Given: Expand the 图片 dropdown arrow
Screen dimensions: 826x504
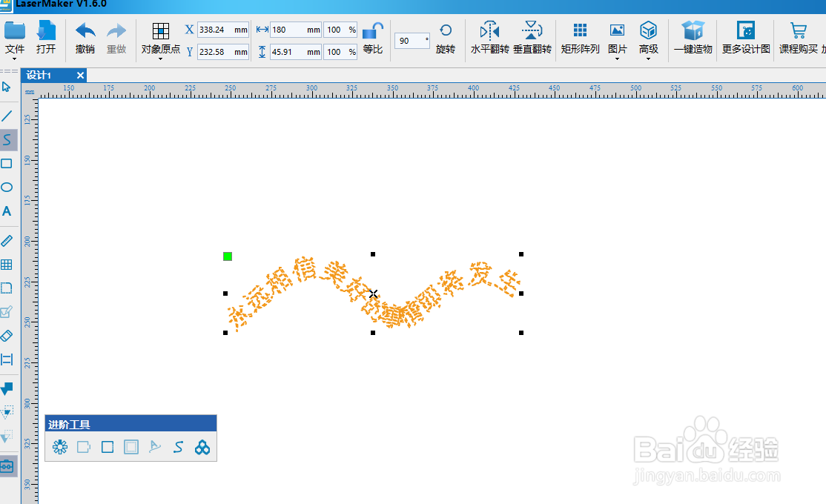Looking at the screenshot, I should tap(617, 59).
